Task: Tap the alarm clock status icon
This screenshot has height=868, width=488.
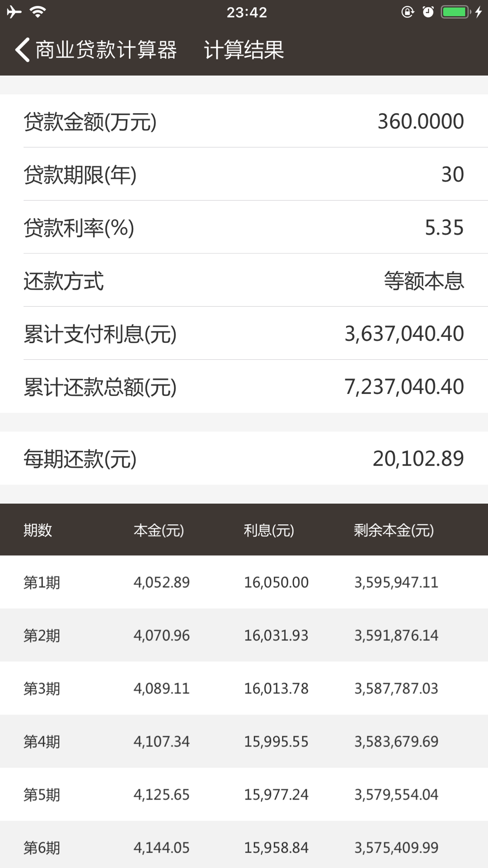Action: [x=428, y=12]
